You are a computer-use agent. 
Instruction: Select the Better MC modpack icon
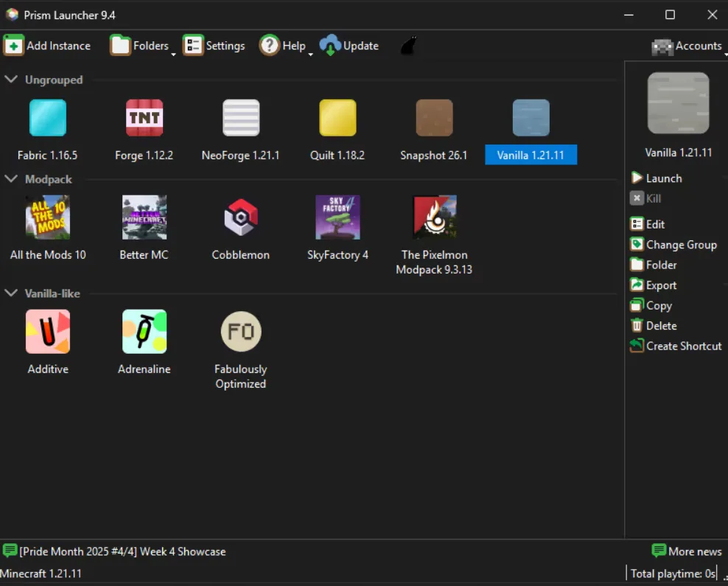tap(144, 217)
